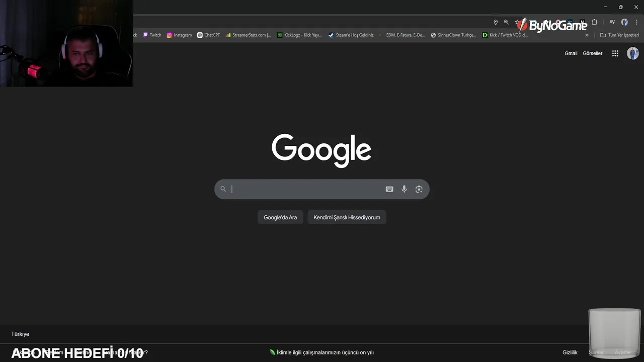Open the Instagram bookmark
Screen dimensions: 644x362
(179, 35)
